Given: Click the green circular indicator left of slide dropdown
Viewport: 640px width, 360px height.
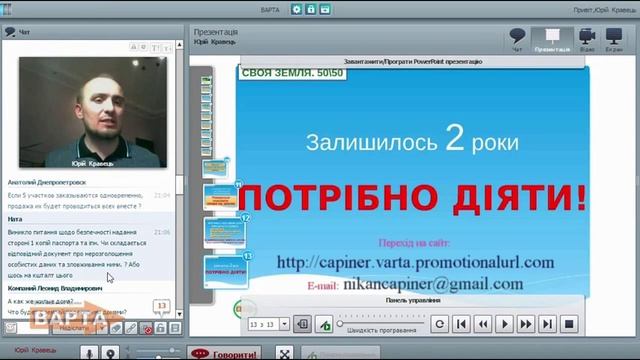Looking at the screenshot, I should point(244,309).
